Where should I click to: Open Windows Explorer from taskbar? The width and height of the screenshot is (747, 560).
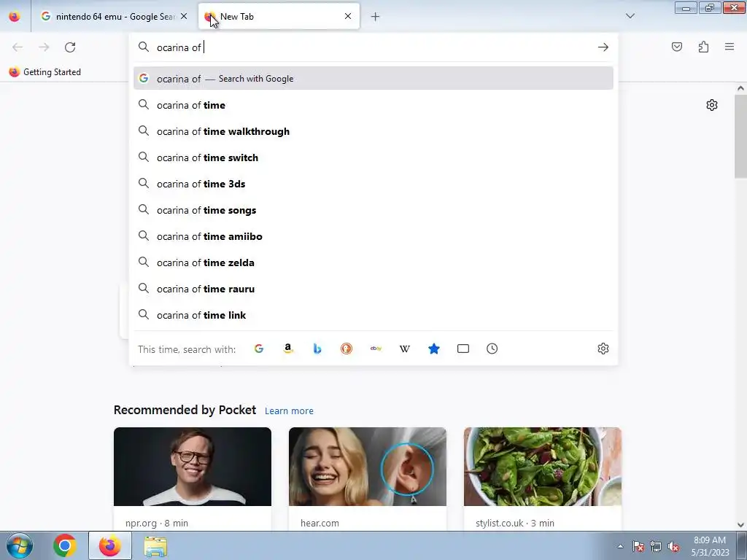tap(155, 546)
